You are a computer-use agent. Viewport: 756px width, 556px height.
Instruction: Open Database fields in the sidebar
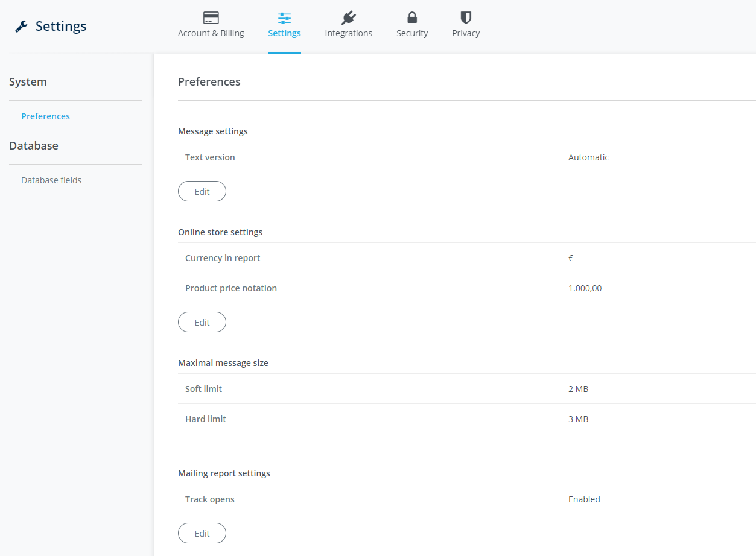[x=51, y=180]
